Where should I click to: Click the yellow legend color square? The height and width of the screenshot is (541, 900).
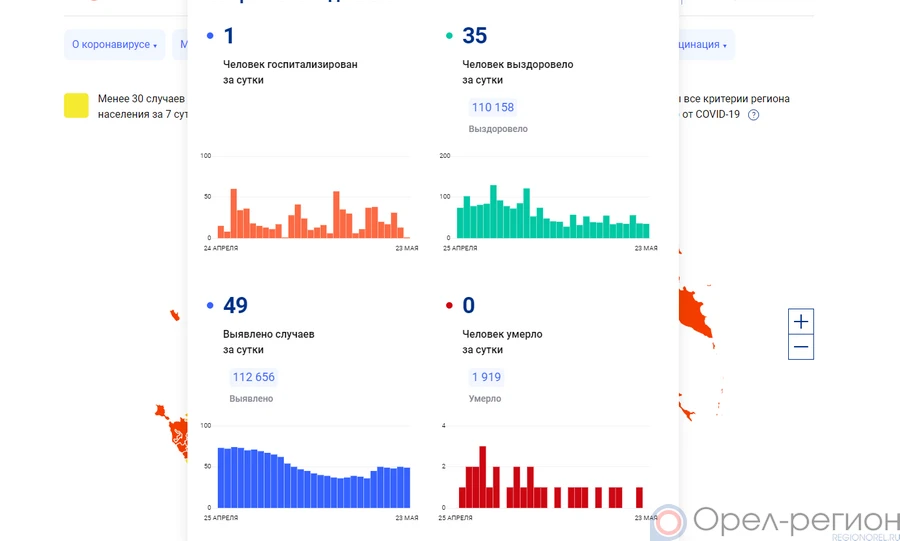77,106
